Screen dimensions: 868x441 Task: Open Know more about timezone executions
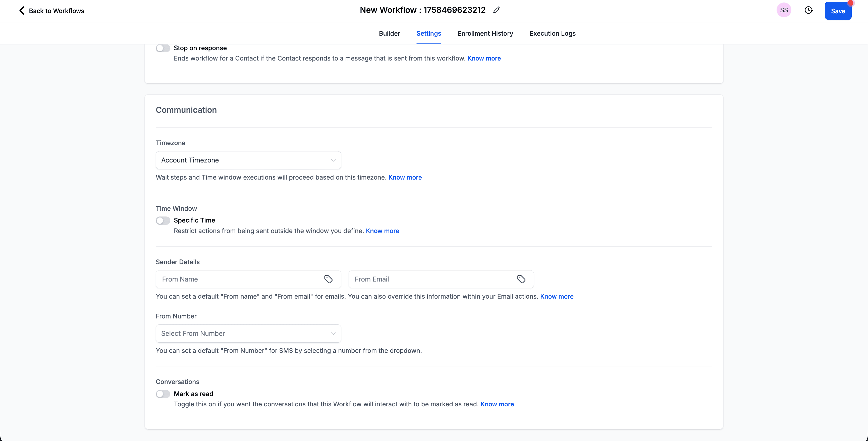pos(405,177)
